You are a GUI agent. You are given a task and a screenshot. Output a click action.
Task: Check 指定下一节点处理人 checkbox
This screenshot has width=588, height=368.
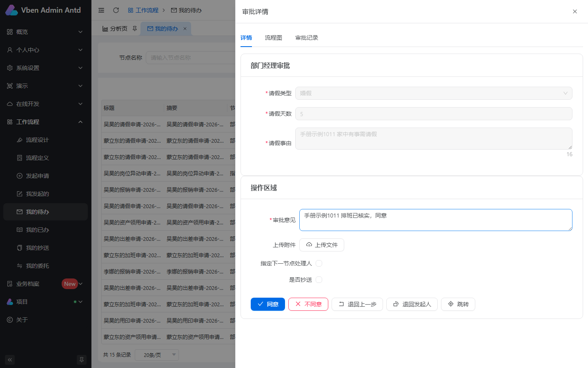[x=319, y=263]
